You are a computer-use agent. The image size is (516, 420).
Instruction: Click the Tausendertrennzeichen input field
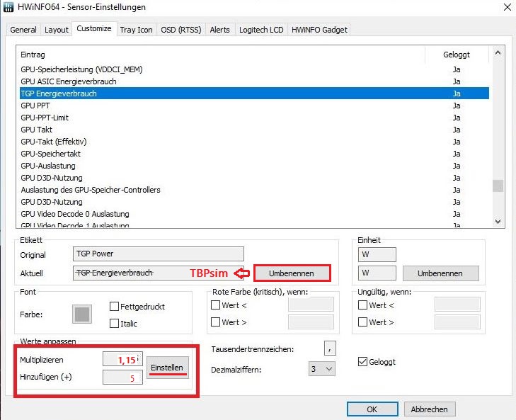(330, 348)
